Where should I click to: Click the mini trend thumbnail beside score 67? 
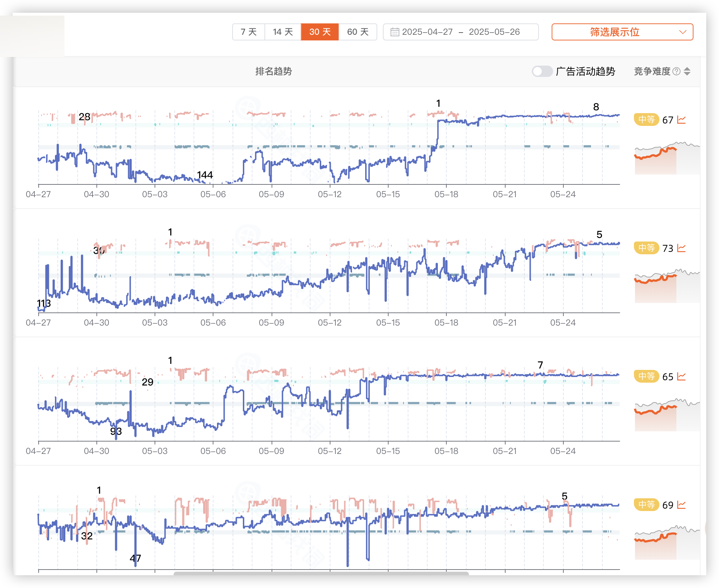point(667,159)
